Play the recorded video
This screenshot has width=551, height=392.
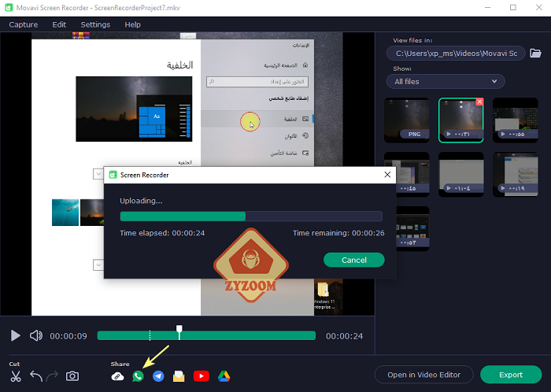(15, 335)
